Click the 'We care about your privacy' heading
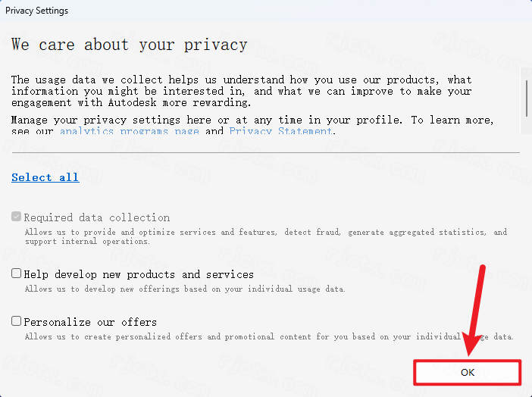532x397 pixels. pyautogui.click(x=129, y=45)
